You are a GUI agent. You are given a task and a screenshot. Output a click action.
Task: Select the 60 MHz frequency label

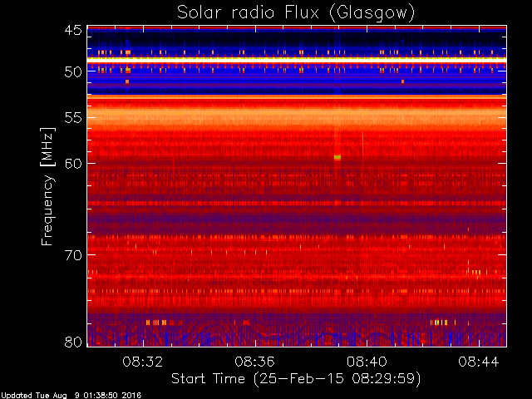[73, 163]
